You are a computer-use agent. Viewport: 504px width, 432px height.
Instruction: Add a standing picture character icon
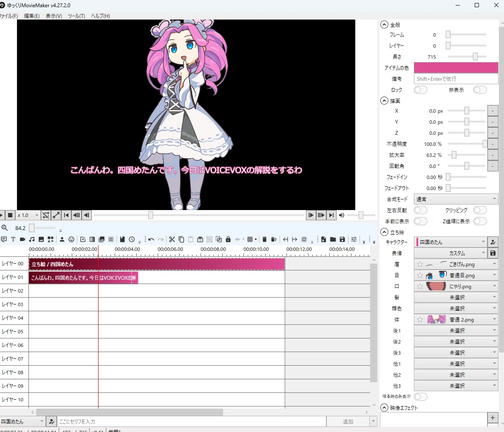point(62,239)
